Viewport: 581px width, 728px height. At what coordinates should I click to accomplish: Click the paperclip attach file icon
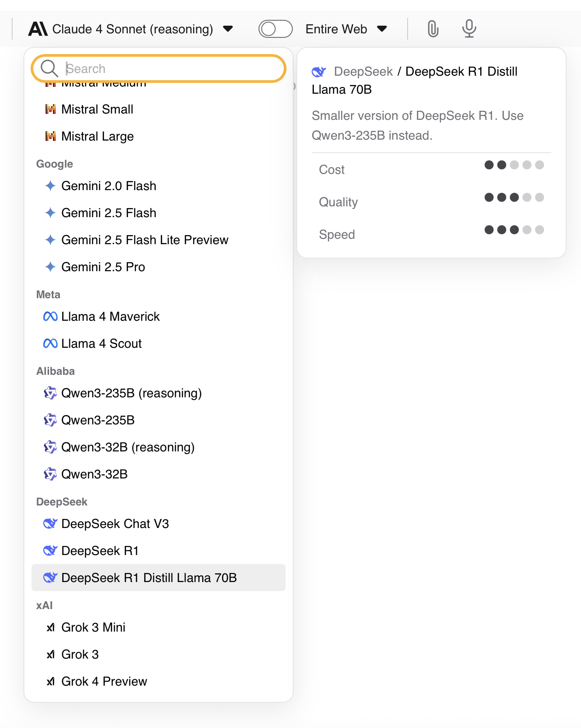coord(432,29)
